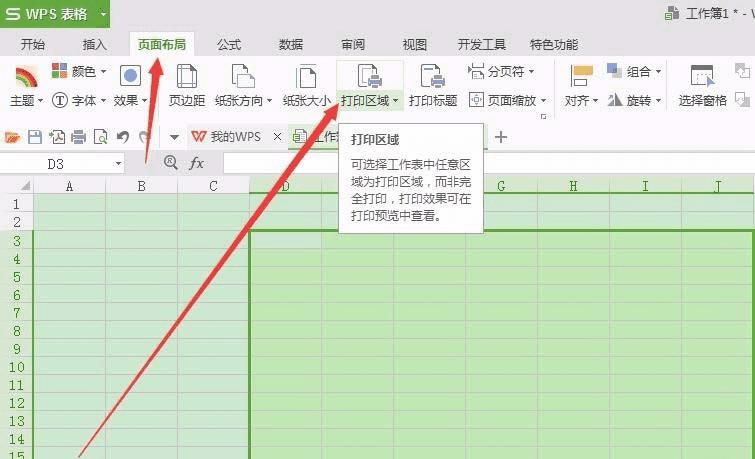Open page setup dialog launcher arrow
This screenshot has width=755, height=459.
[x=544, y=116]
